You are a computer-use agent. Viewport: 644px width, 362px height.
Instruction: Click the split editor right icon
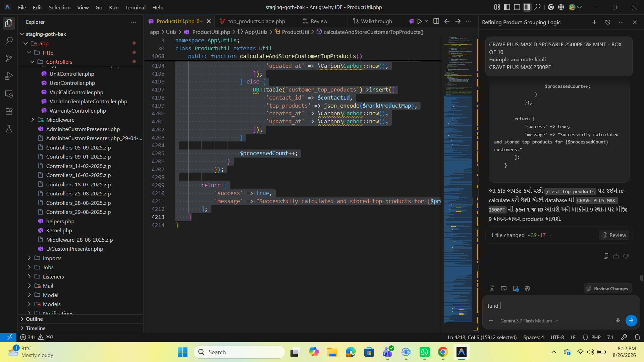click(436, 21)
